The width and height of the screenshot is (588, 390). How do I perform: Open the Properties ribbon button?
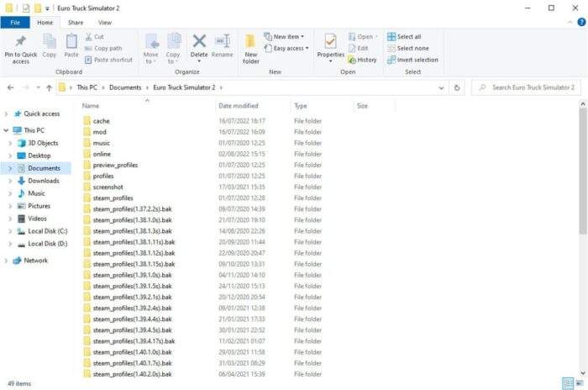[x=330, y=48]
